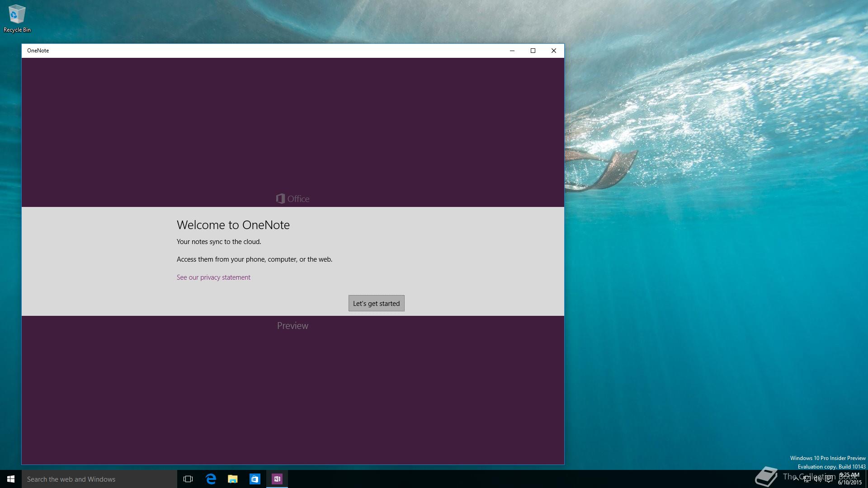Viewport: 868px width, 488px height.
Task: Open File Explorer from the taskbar
Action: 233,479
